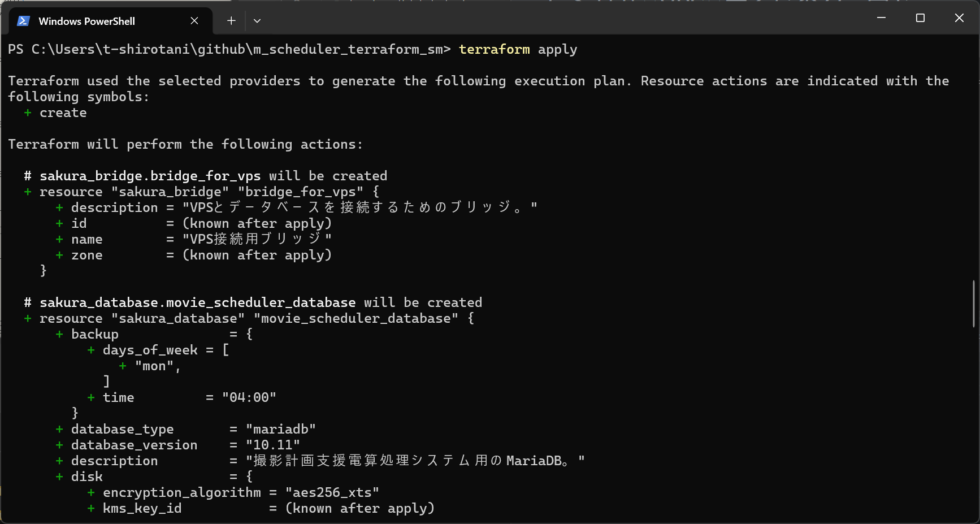Click the "10.11" database_version value
This screenshot has width=980, height=524.
(x=272, y=445)
